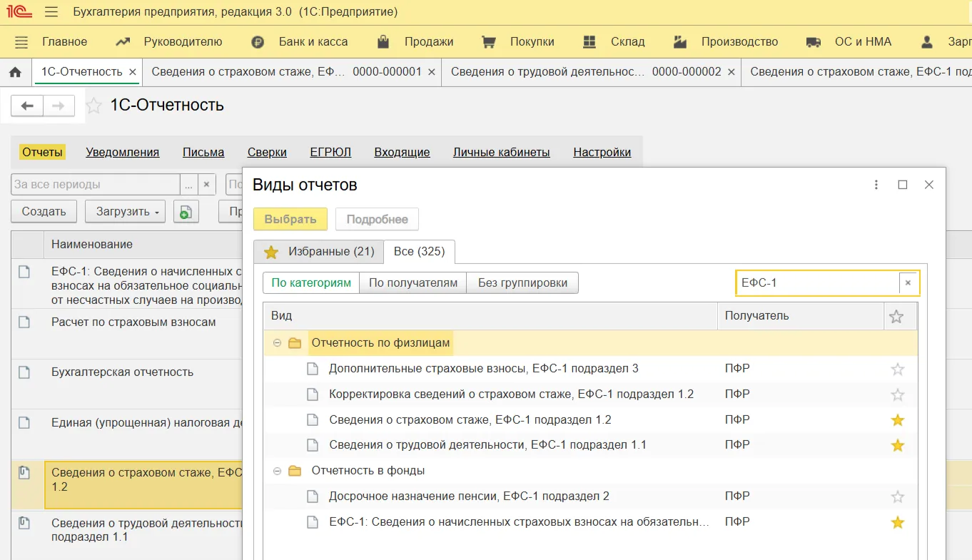Star Дополнительные страховые взносы as favorite
The width and height of the screenshot is (972, 560).
tap(897, 370)
